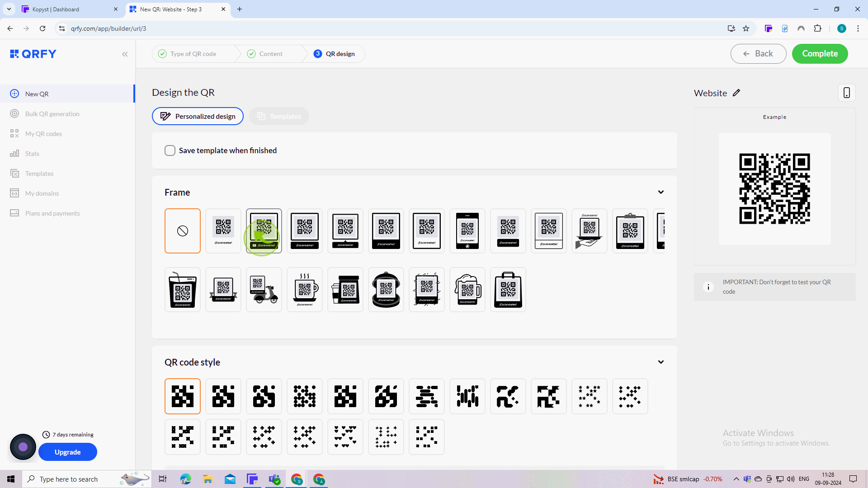868x488 pixels.
Task: Click the Back button
Action: click(758, 54)
